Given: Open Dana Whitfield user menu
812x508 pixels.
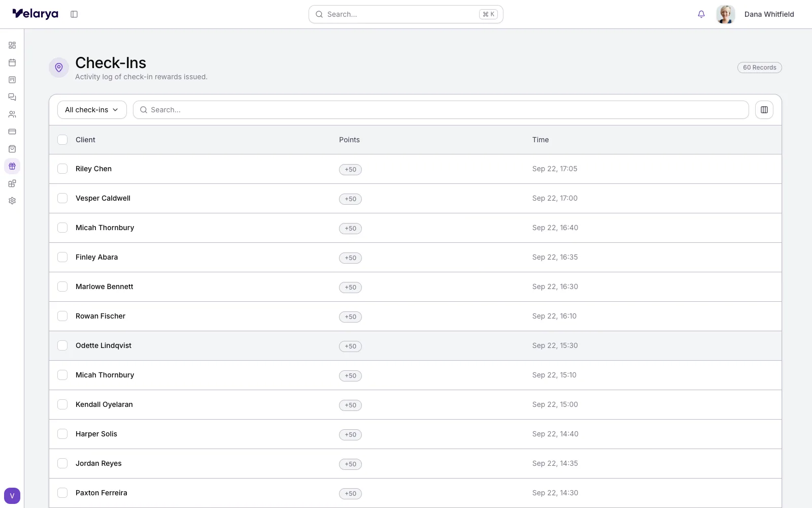Looking at the screenshot, I should point(769,14).
